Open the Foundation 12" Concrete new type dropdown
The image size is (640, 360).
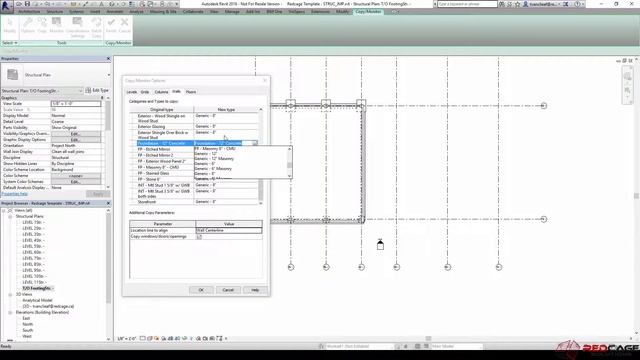[255, 143]
